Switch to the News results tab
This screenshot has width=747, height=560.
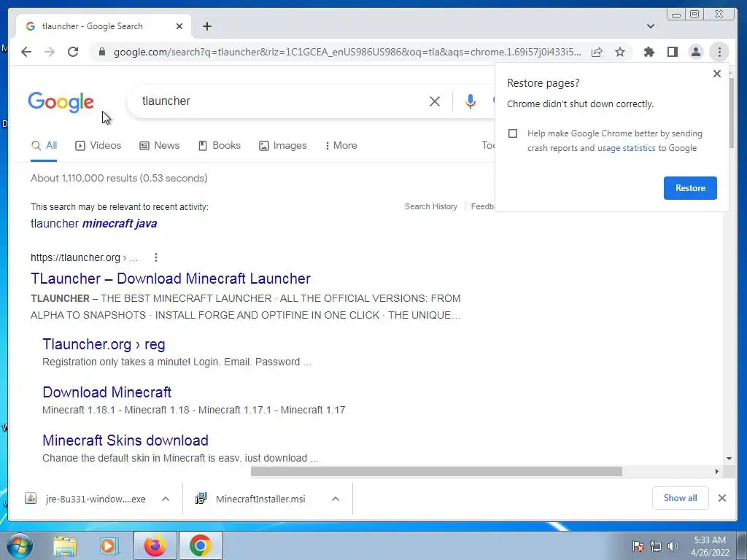(159, 146)
